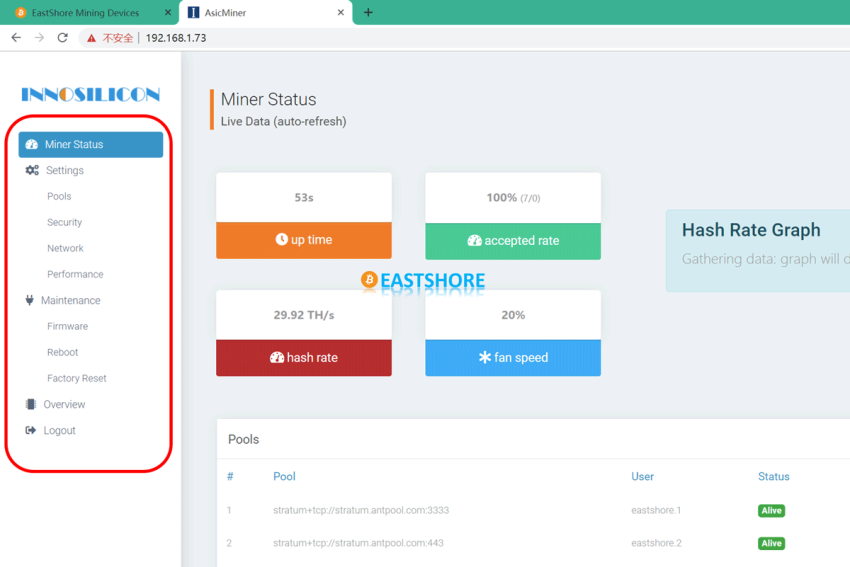This screenshot has width=850, height=567.
Task: Close the AsicMiner browser tab
Action: pyautogui.click(x=341, y=13)
